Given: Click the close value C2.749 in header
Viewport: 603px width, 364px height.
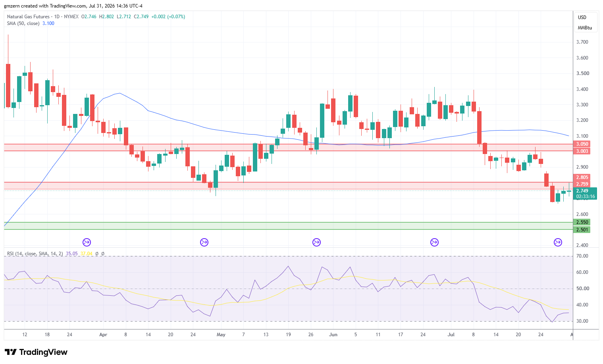Looking at the screenshot, I should coord(141,17).
